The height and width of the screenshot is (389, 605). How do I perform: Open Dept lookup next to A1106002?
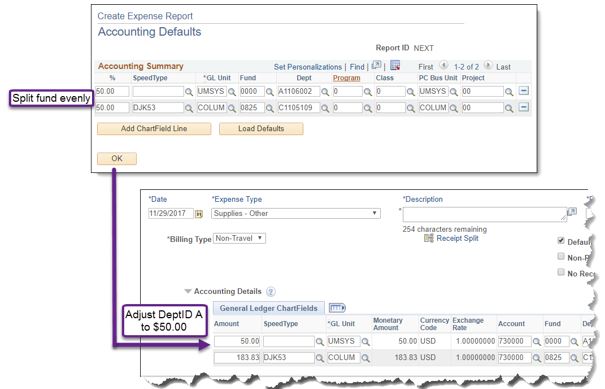tap(325, 92)
